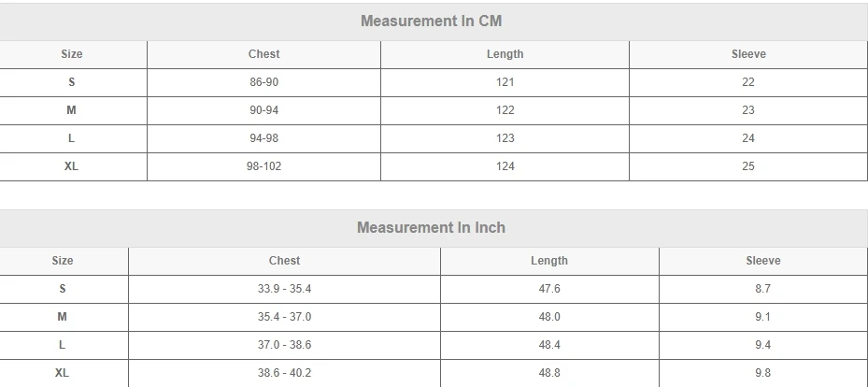Select the Sleeve column header in CM table
This screenshot has width=868, height=387.
coord(747,54)
